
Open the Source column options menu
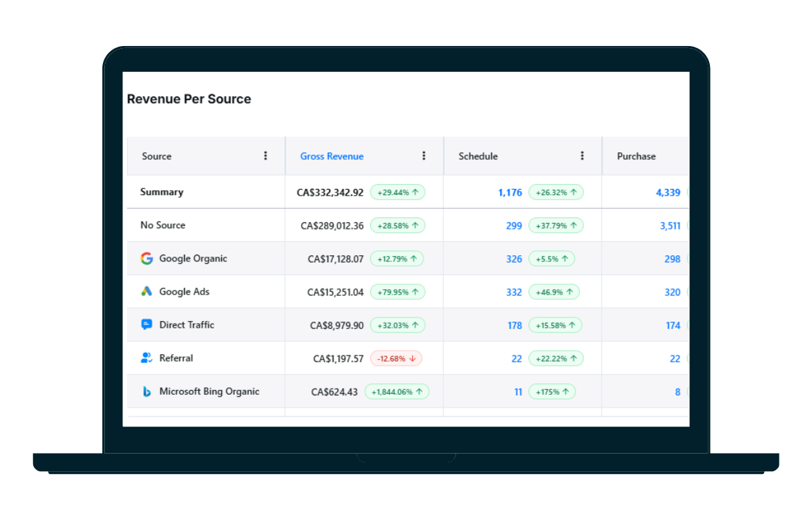[265, 156]
